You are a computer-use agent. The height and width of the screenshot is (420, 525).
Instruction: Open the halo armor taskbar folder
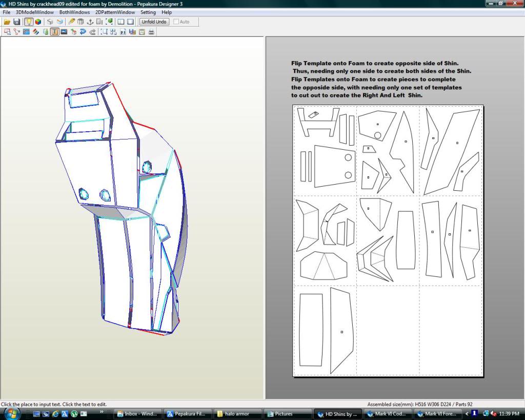[237, 414]
